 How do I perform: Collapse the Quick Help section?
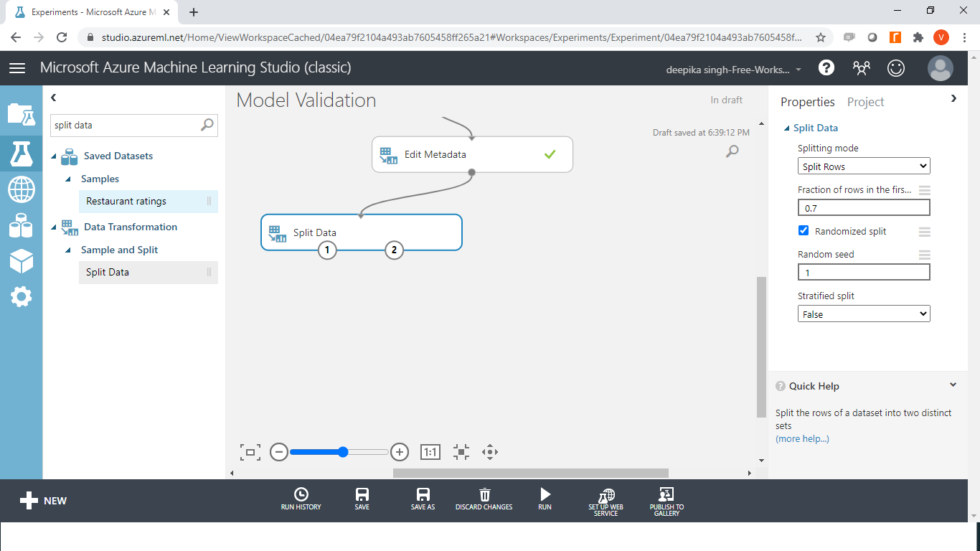pos(953,385)
